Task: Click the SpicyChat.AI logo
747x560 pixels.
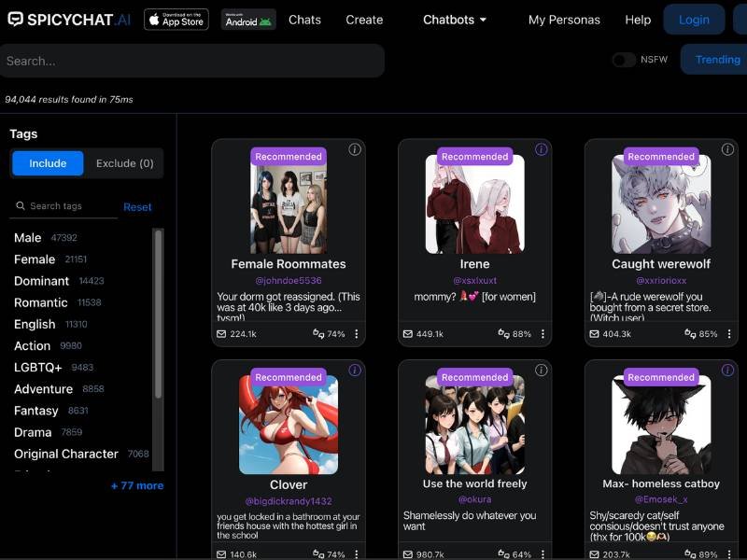Action: point(69,20)
